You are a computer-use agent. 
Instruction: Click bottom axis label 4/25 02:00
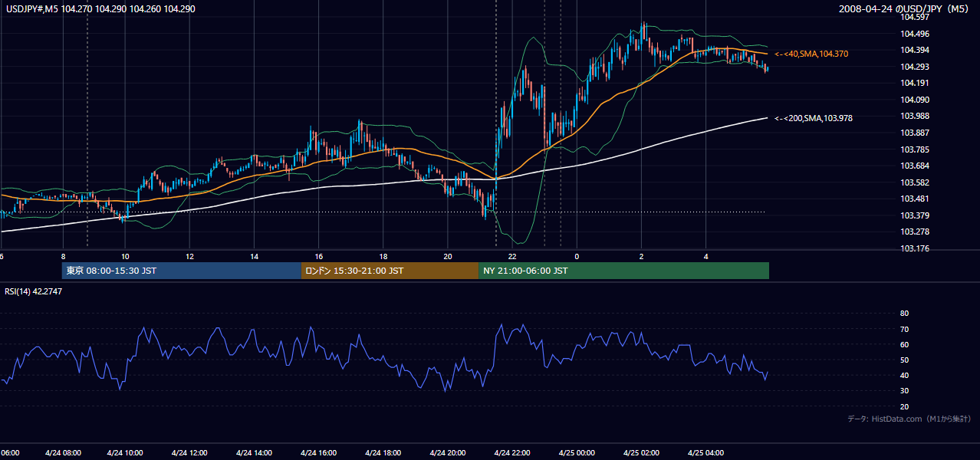point(640,453)
